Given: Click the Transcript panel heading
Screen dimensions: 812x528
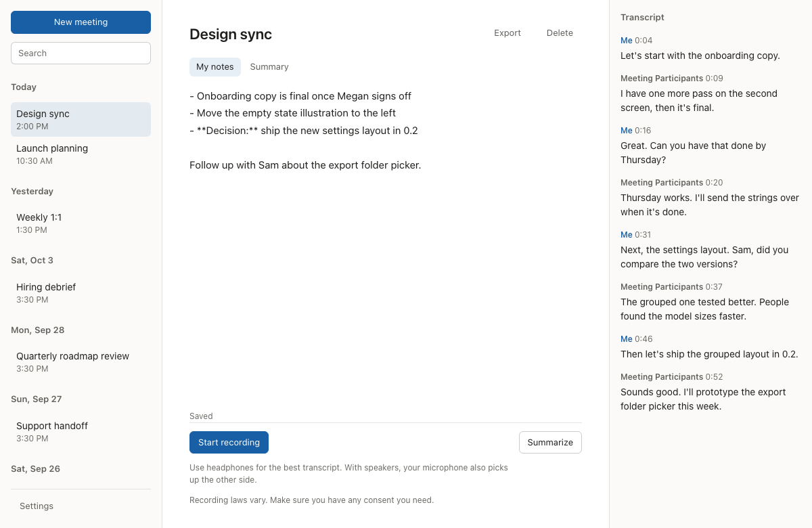Looking at the screenshot, I should coord(642,18).
